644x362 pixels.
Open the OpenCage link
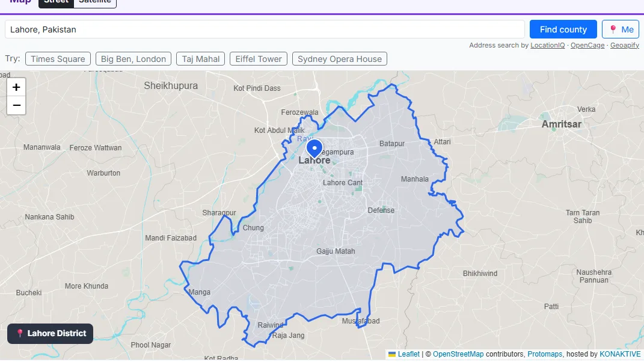tap(587, 45)
